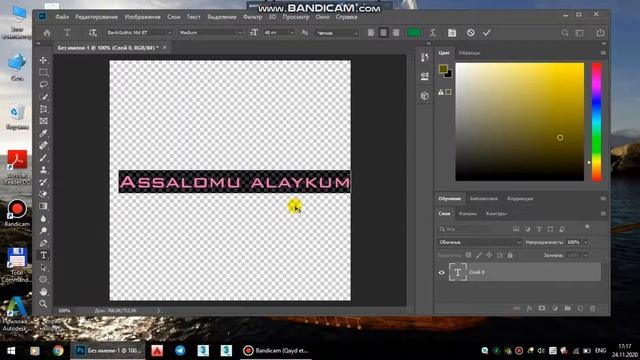Toggle layer filtering on/off switch
Image resolution: width=640 pixels, height=360 pixels.
click(587, 227)
